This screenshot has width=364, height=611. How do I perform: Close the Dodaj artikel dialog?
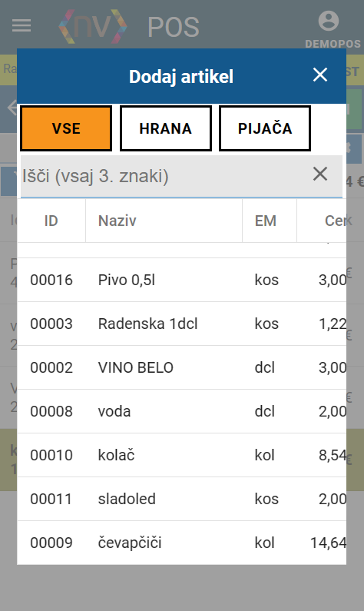pyautogui.click(x=320, y=75)
